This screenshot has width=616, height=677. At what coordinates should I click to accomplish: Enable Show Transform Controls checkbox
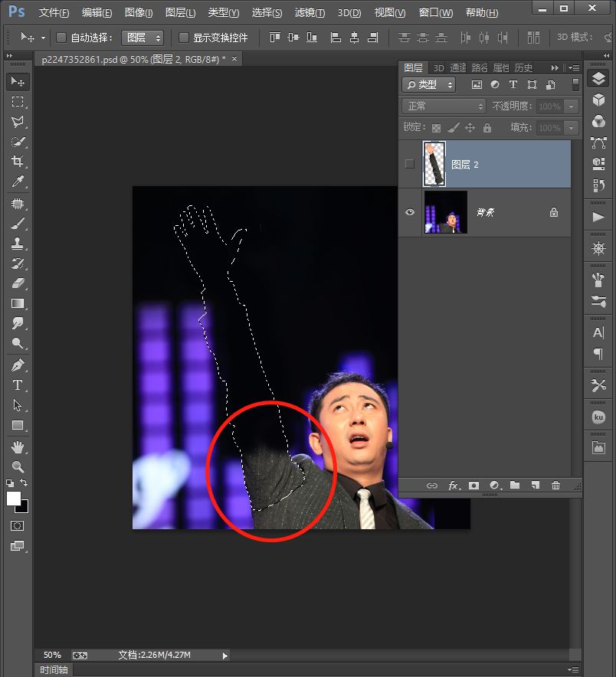click(x=184, y=38)
